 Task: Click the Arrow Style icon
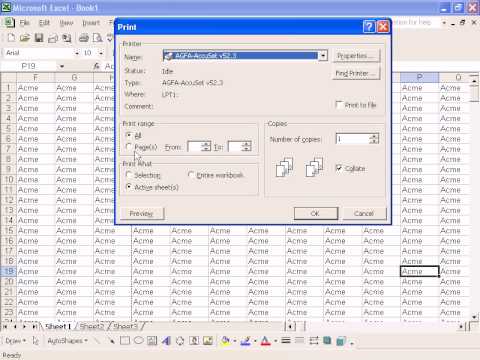coord(314,341)
